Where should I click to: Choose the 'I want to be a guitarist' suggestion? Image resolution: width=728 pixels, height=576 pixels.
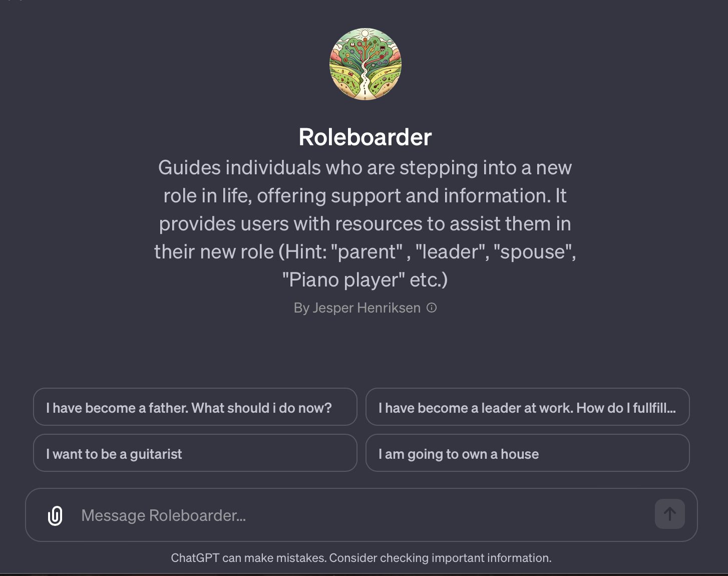coord(195,453)
